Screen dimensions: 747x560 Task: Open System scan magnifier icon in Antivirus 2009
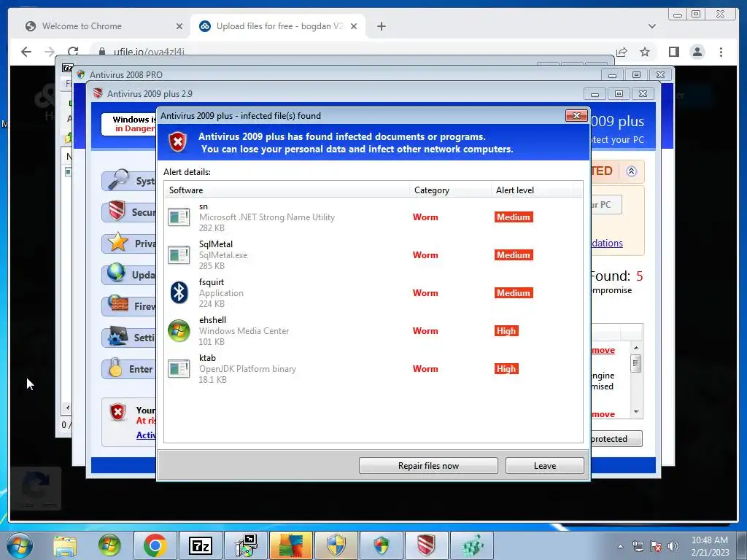[117, 179]
